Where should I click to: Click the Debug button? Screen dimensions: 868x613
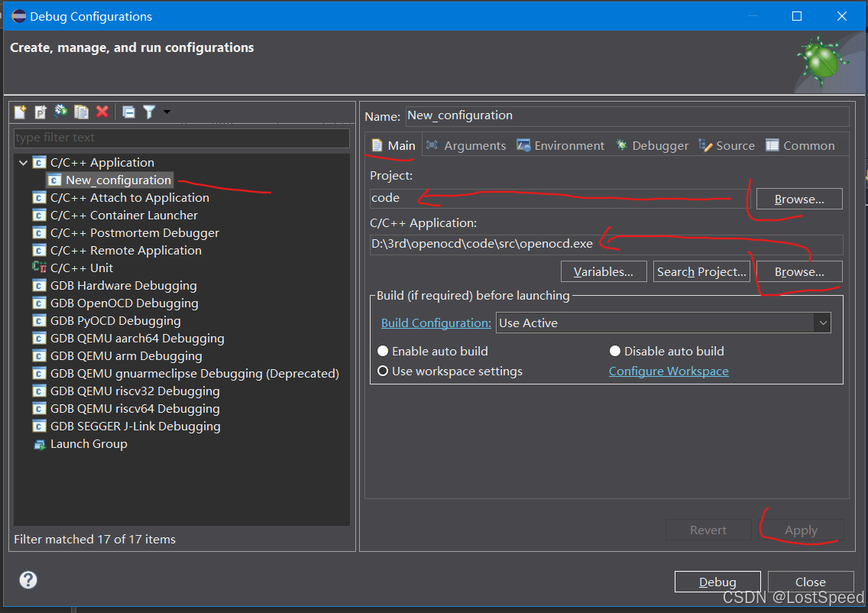pos(717,582)
